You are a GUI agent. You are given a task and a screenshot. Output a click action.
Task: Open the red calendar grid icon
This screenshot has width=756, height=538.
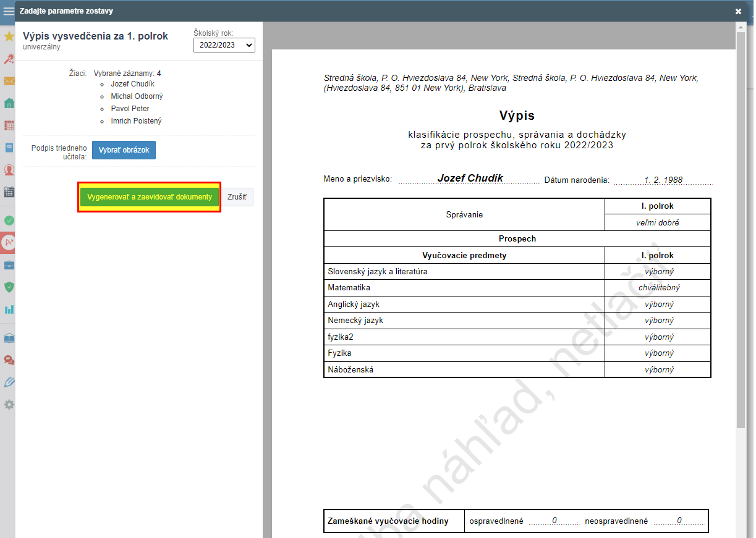[x=9, y=125]
